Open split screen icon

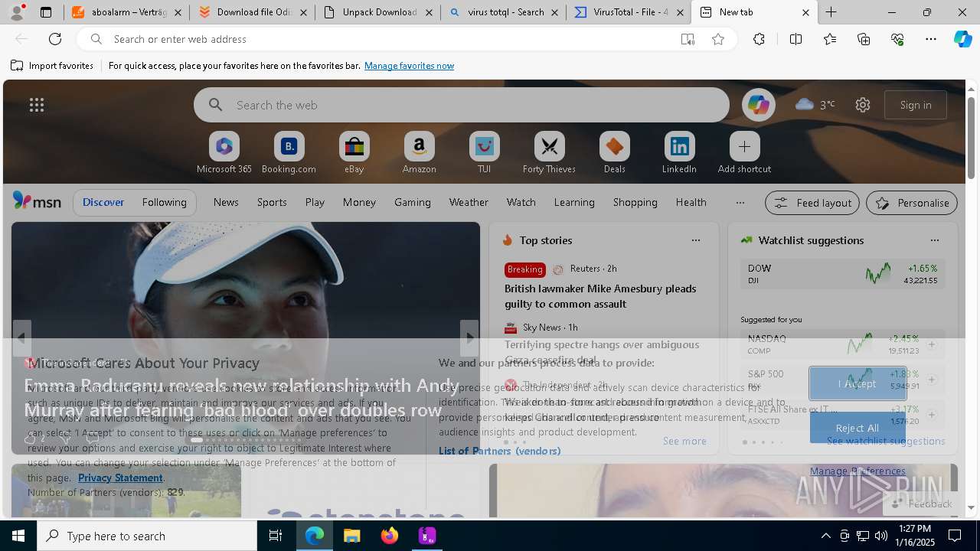[795, 39]
